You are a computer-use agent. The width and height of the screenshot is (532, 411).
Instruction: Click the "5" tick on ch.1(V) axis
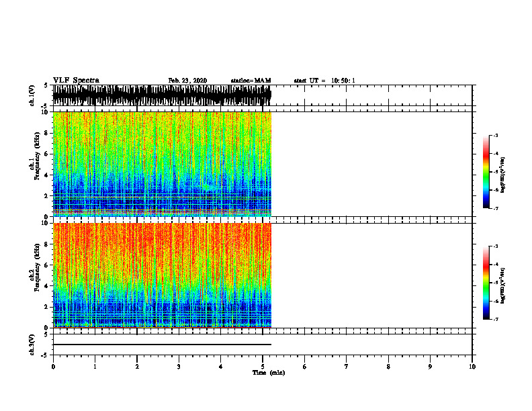(x=47, y=85)
